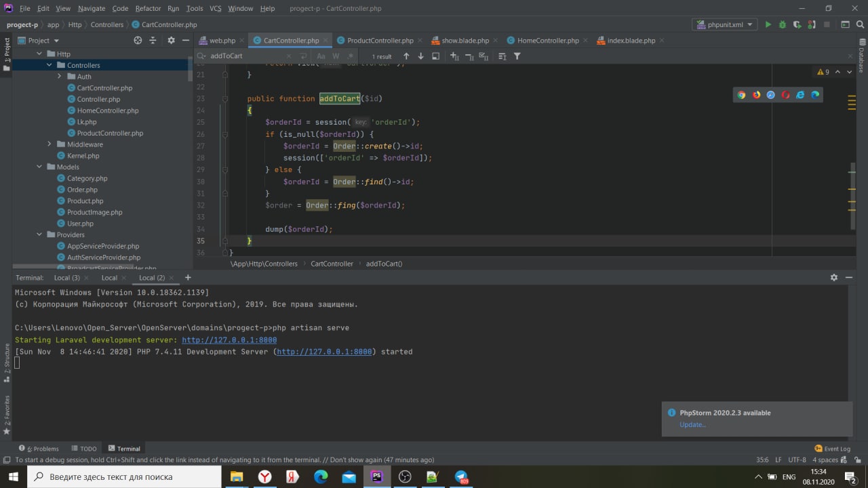Locate current file in Project tree
The image size is (868, 488).
[x=138, y=40]
